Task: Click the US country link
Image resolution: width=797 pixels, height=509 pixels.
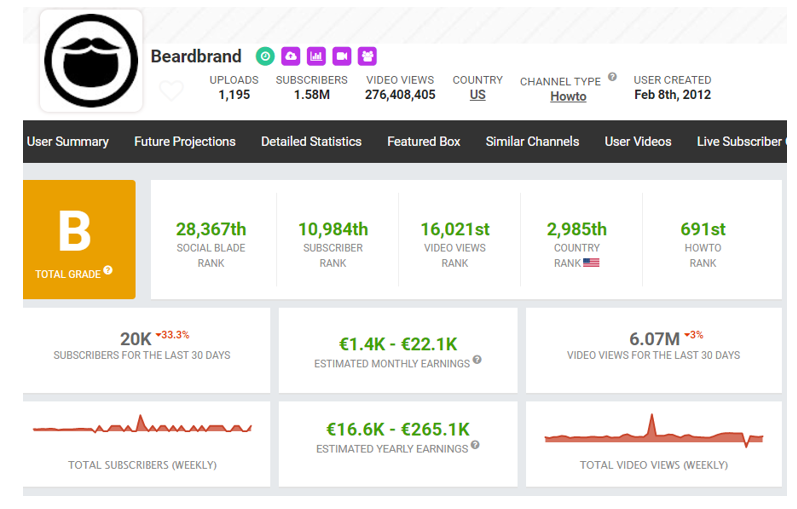Action: (477, 95)
